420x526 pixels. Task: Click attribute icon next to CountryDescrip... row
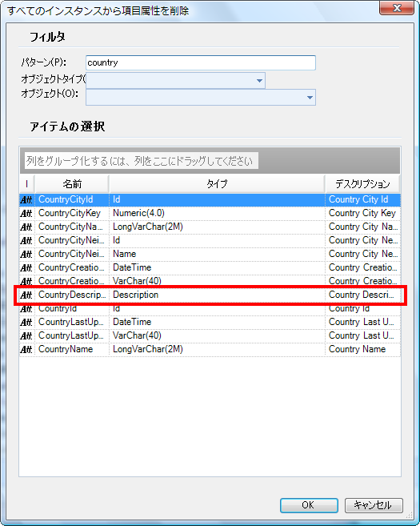(x=26, y=295)
